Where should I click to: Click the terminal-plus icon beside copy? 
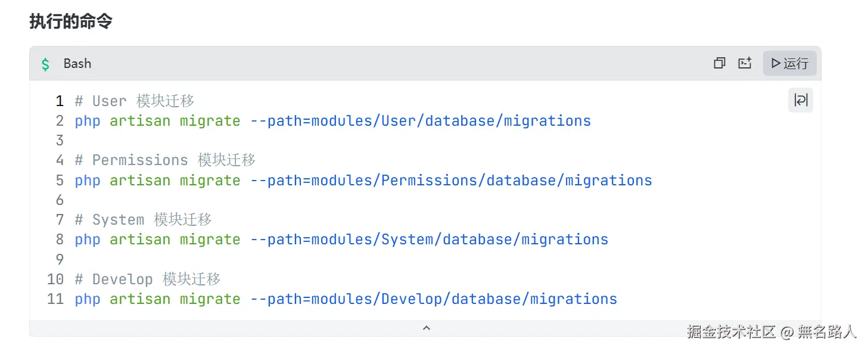745,63
